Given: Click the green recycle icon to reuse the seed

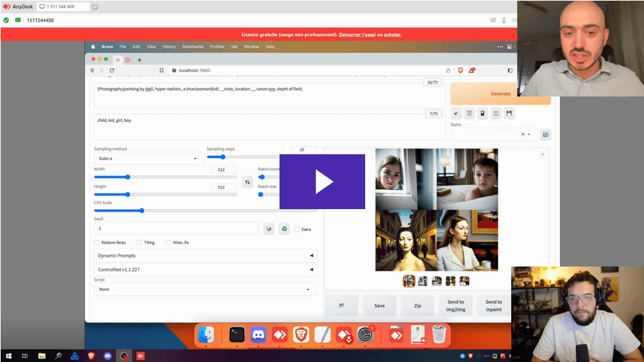Looking at the screenshot, I should point(284,229).
